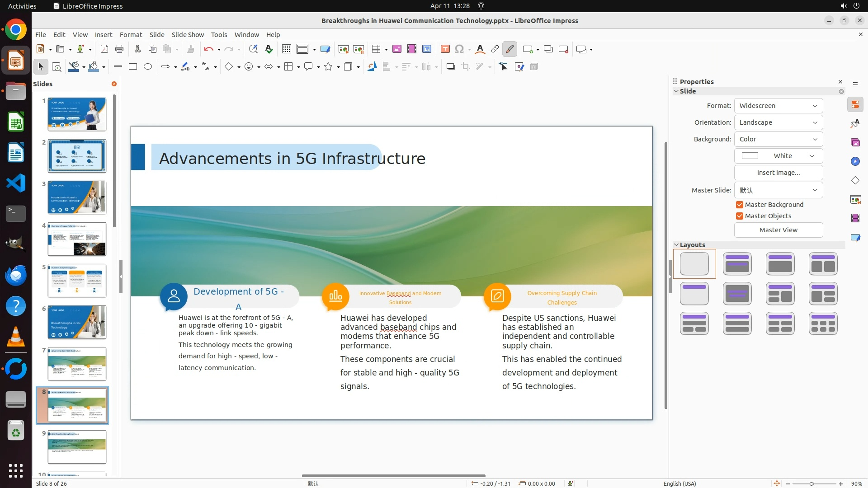Viewport: 868px width, 488px height.
Task: Click the Insert Special Character icon
Action: tap(459, 49)
